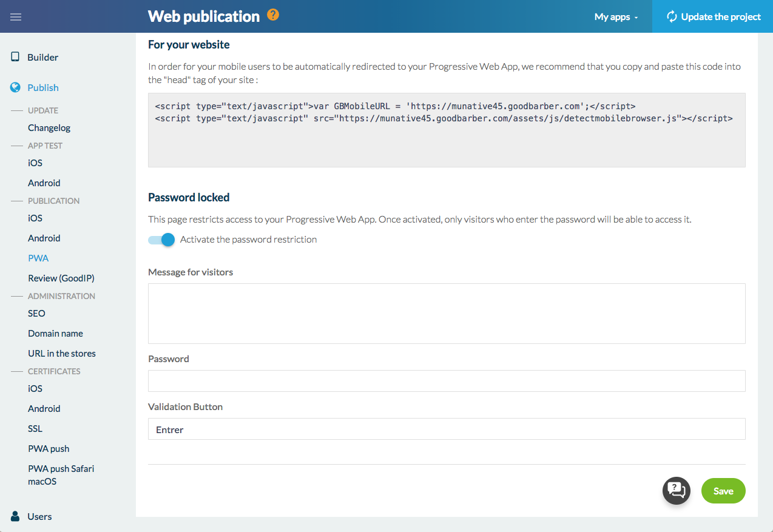This screenshot has width=773, height=532.
Task: Go to the SEO administration page
Action: (36, 313)
